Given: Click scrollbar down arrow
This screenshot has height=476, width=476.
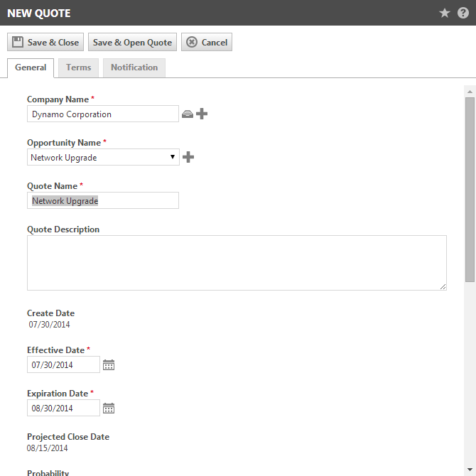Looking at the screenshot, I should click(x=470, y=470).
